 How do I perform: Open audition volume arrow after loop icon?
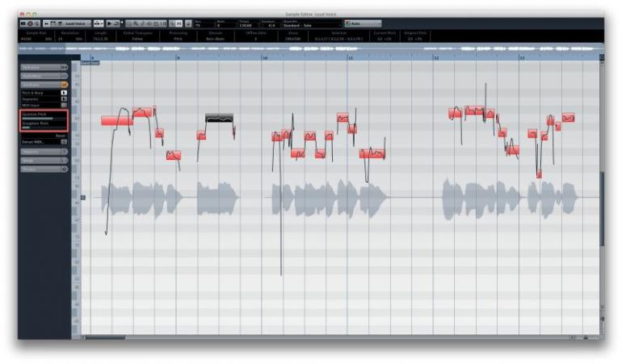122,23
